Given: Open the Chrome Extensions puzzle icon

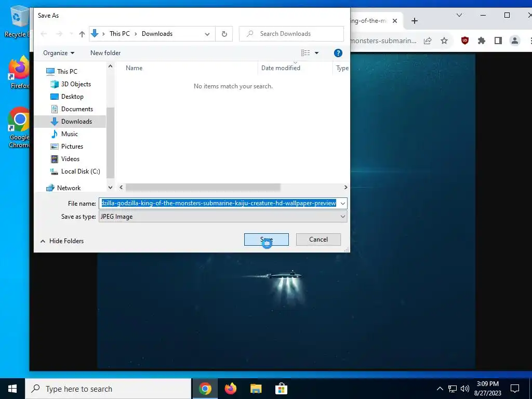Looking at the screenshot, I should click(x=482, y=41).
